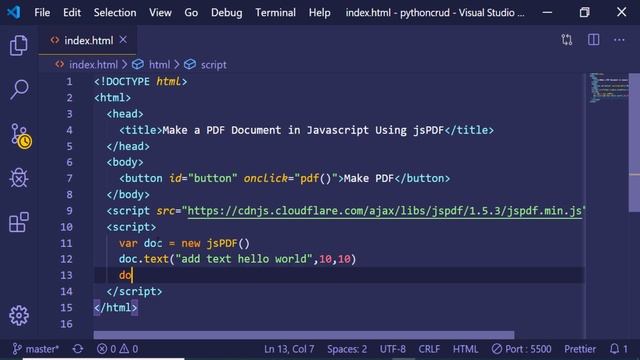Click the Open Changes compare icon

[567, 40]
